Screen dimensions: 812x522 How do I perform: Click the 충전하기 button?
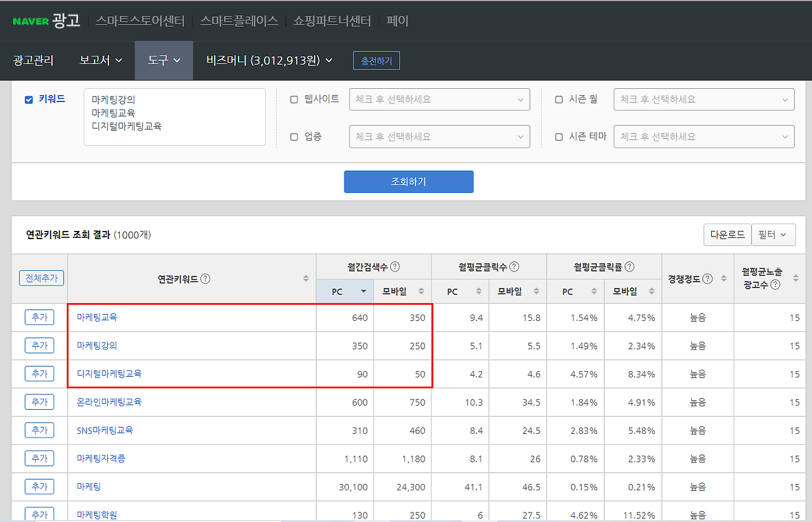coord(377,61)
